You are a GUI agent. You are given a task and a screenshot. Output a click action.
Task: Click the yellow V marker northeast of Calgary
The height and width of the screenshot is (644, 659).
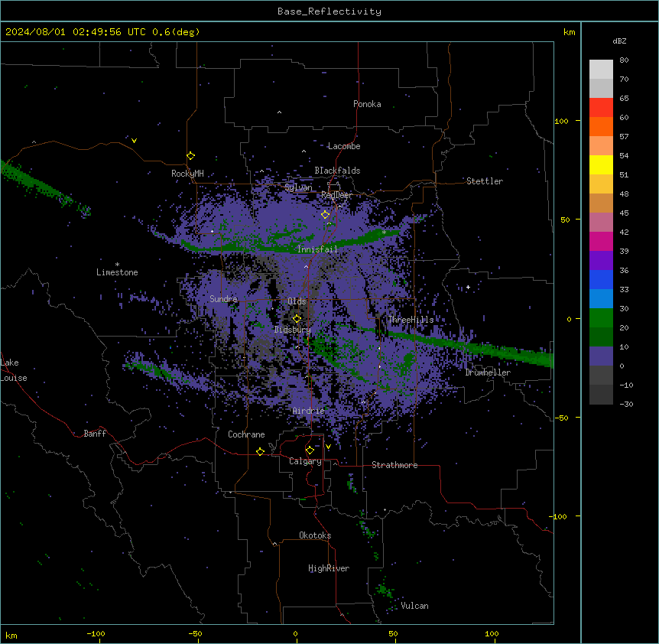click(328, 447)
